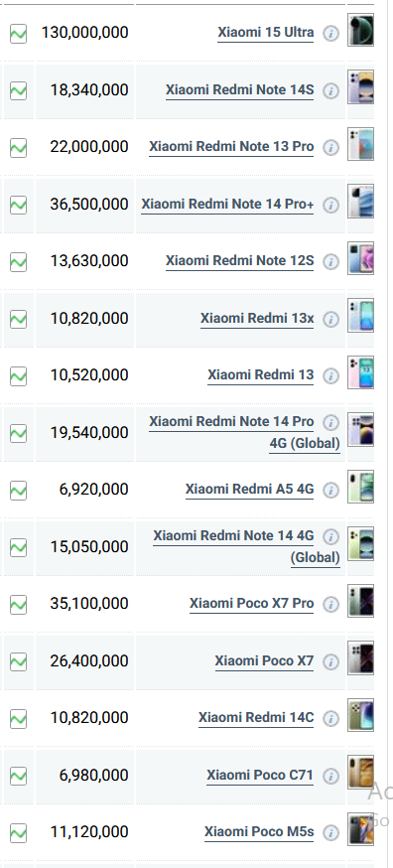
Task: Click info icon beside Xiaomi Redmi Note 14S
Action: (x=331, y=90)
